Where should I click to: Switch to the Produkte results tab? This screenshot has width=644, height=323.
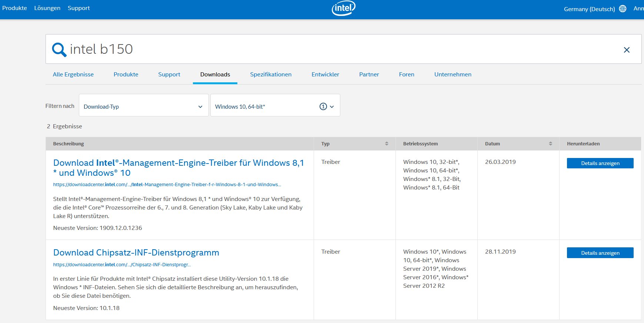[126, 75]
